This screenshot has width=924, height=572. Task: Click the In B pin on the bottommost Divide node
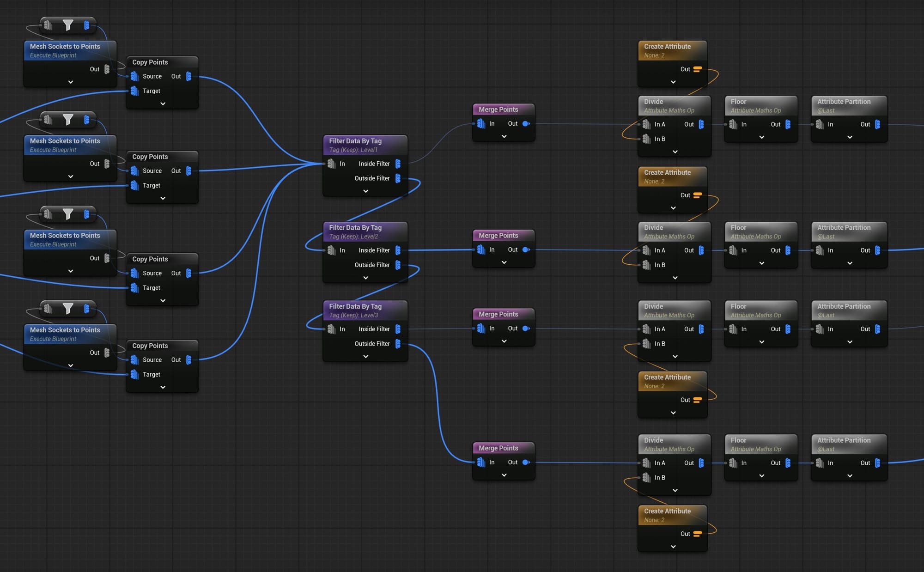click(646, 478)
